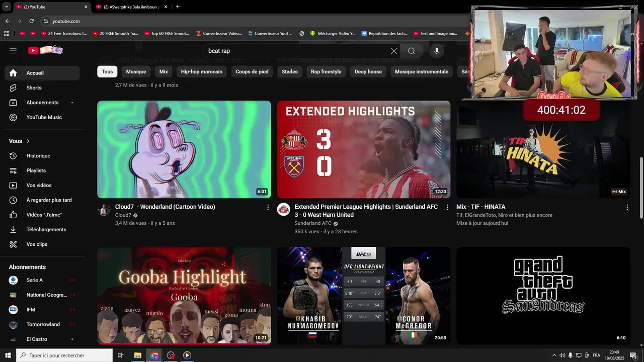Click the Windows taskbar search box
The height and width of the screenshot is (362, 644).
64,355
